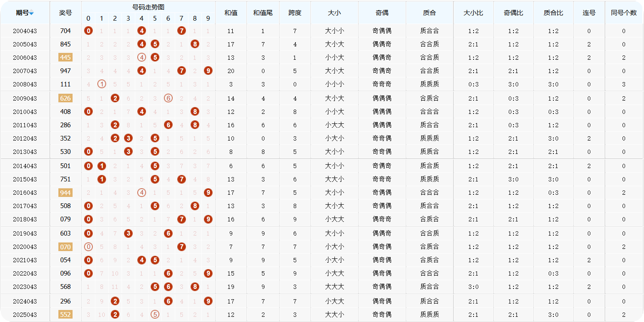Click red ball 7 in row 2004043

click(182, 31)
